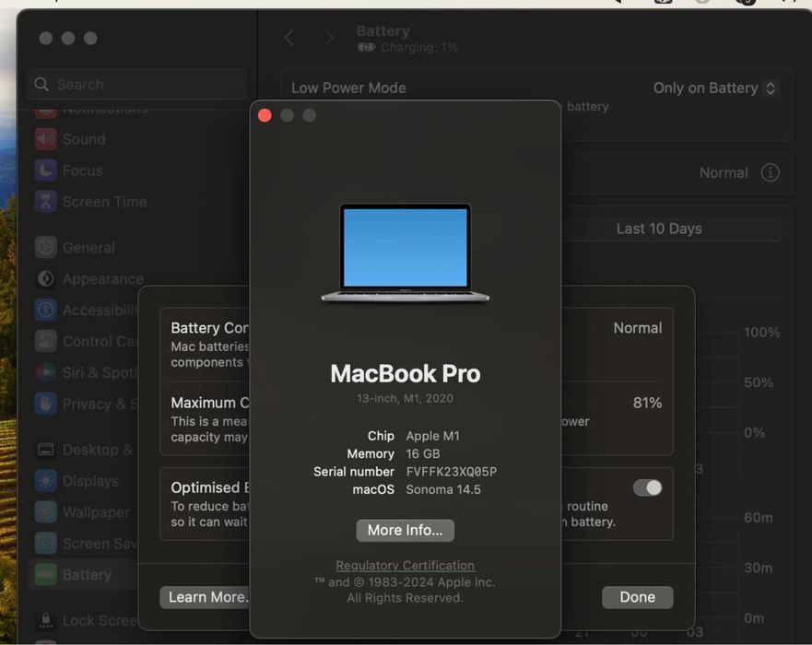This screenshot has height=645, width=812.
Task: Select the Screen Time hourglass icon
Action: click(45, 202)
